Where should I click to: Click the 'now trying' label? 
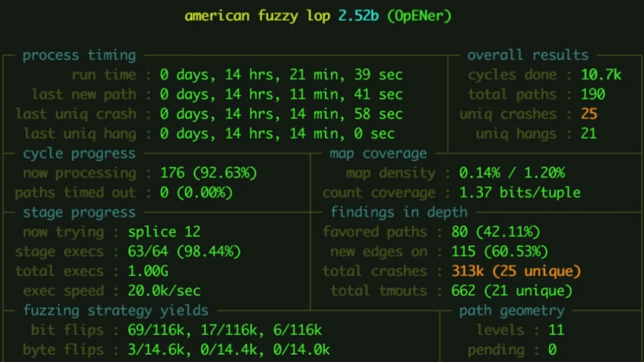pyautogui.click(x=64, y=232)
